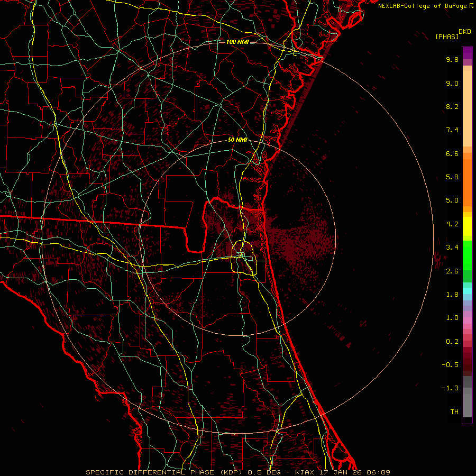476x476 pixels.
Task: Click the [PHAS] units label
Action: pos(446,36)
